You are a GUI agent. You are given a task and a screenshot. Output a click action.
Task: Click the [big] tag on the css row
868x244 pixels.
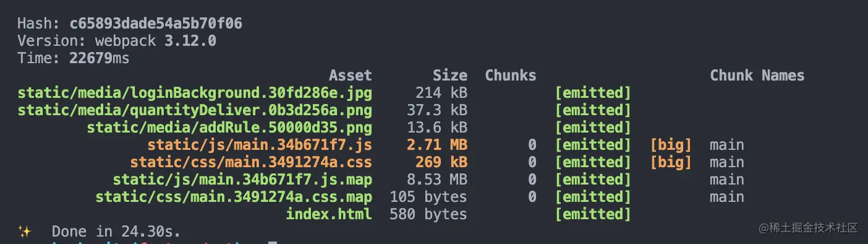coord(671,162)
